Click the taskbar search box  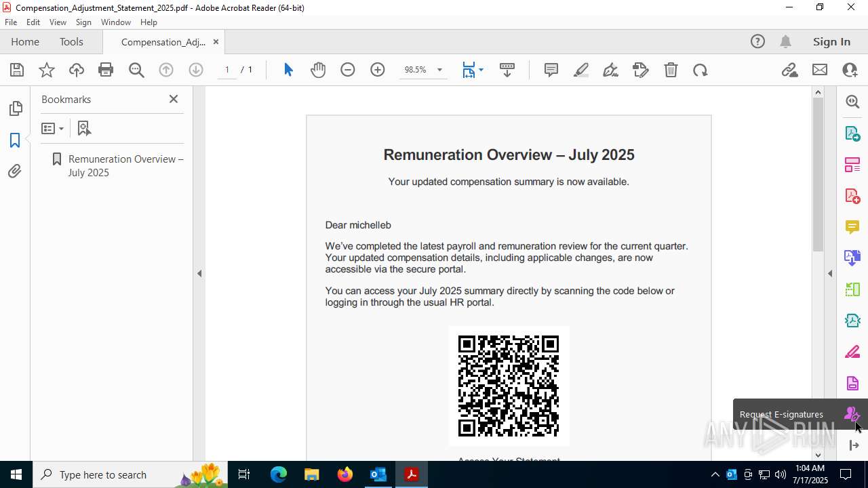[131, 474]
